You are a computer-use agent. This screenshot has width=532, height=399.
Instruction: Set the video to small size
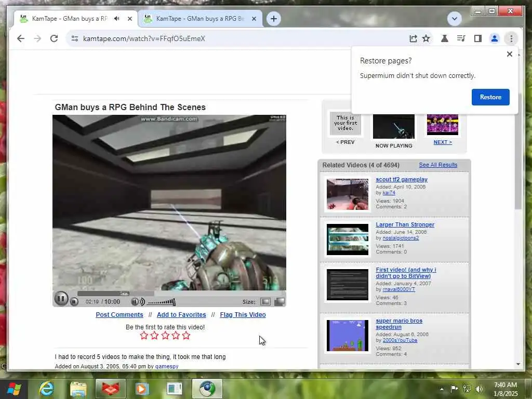coord(265,302)
